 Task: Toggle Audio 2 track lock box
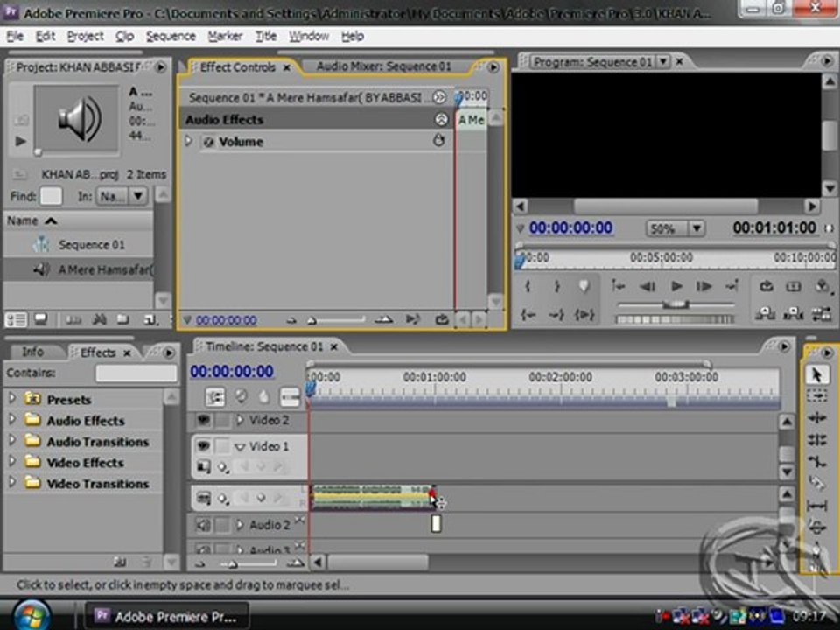(221, 525)
